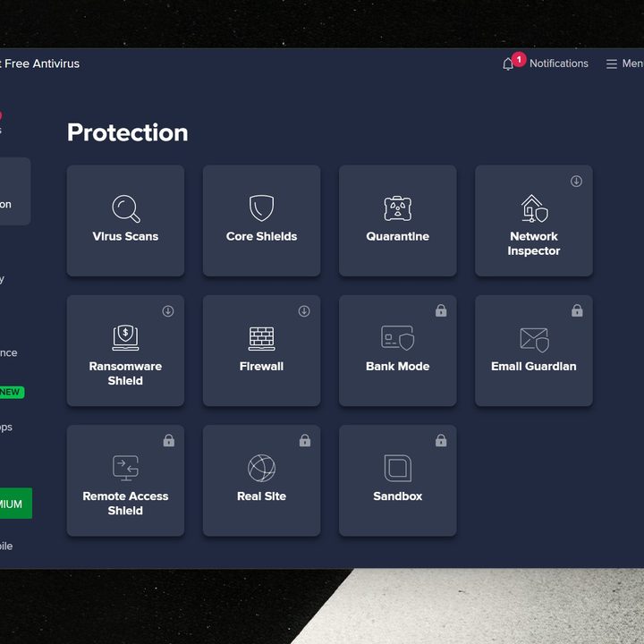The width and height of the screenshot is (644, 644).
Task: Select the Ransomware Shield label
Action: (126, 373)
